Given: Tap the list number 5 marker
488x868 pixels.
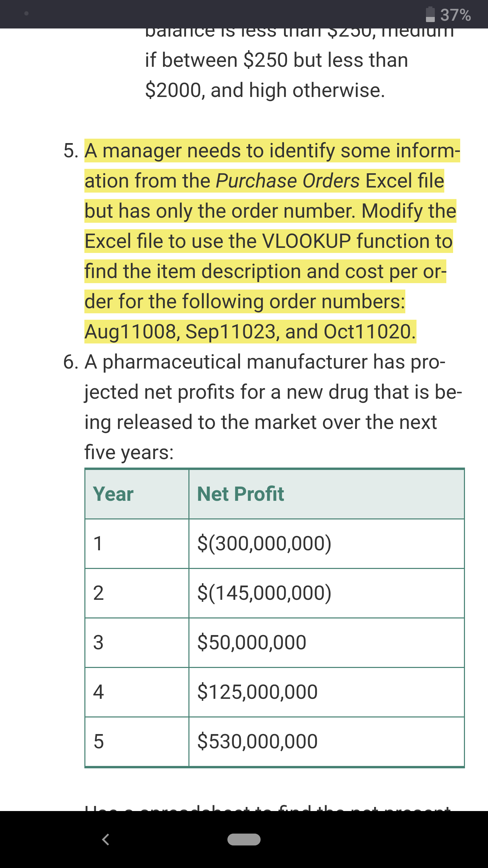Looking at the screenshot, I should coord(71,151).
